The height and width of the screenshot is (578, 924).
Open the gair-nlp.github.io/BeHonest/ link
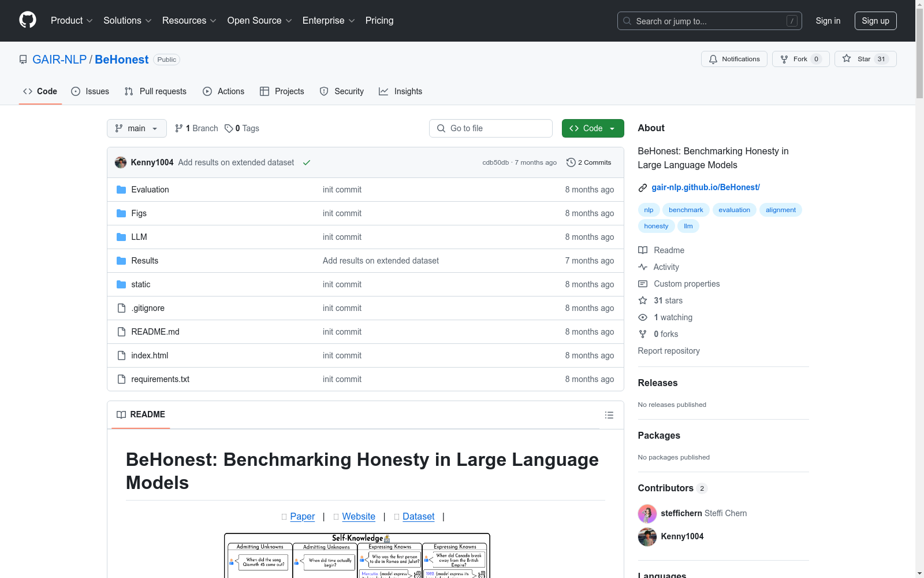coord(706,187)
